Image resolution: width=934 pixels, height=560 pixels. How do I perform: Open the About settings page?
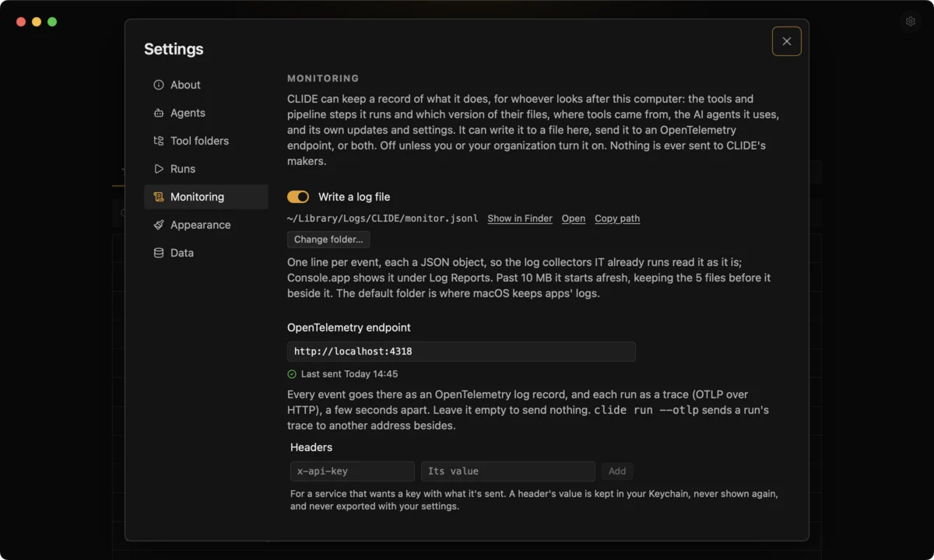pos(206,85)
